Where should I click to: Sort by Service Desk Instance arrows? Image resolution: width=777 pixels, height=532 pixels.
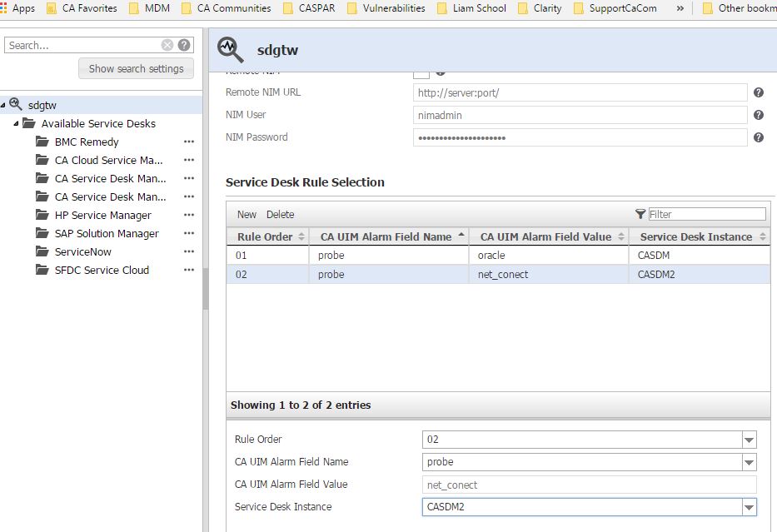pos(763,236)
